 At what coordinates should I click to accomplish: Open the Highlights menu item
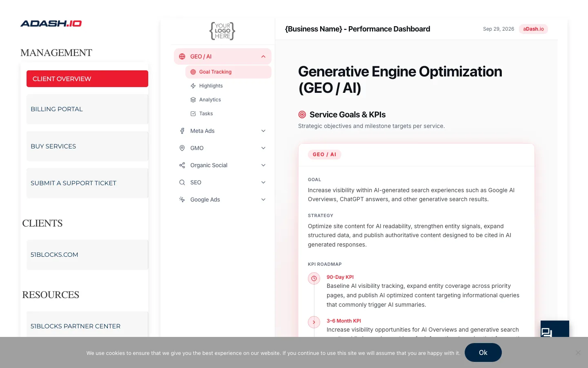[x=228, y=86]
